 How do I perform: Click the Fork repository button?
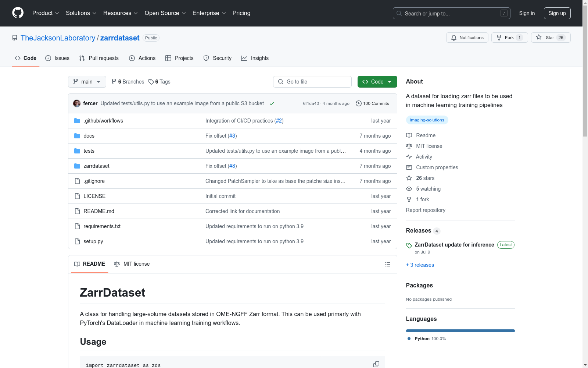pyautogui.click(x=509, y=38)
